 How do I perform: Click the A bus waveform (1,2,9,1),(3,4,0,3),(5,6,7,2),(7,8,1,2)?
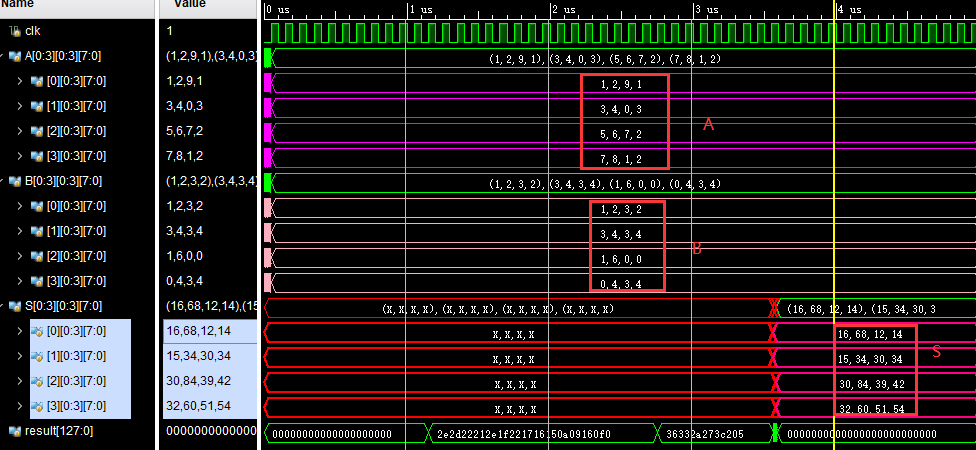624,59
